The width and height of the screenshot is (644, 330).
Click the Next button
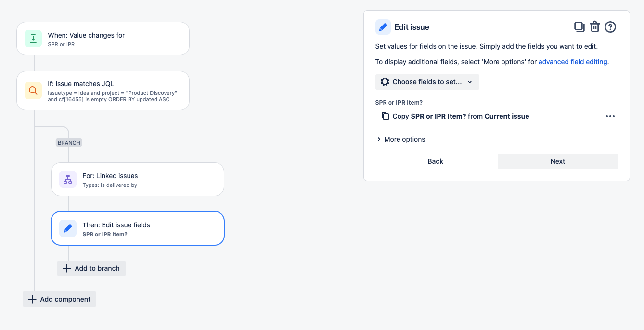tap(558, 161)
